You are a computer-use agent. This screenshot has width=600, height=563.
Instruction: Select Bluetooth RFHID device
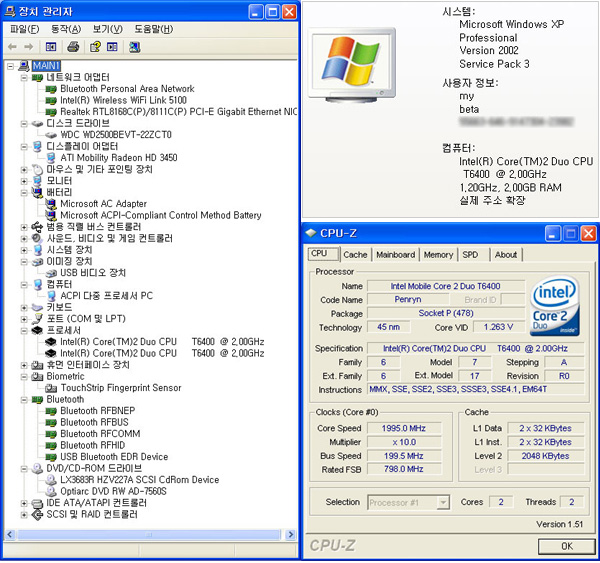pos(93,445)
